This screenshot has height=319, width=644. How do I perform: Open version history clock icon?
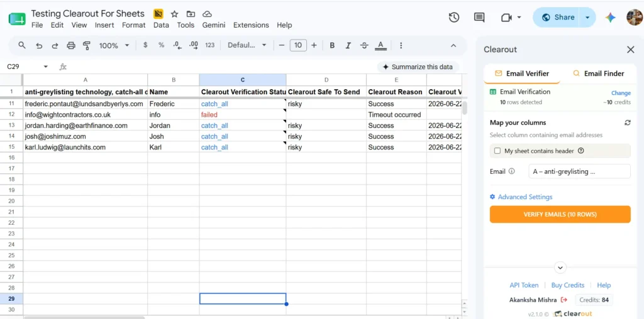454,17
